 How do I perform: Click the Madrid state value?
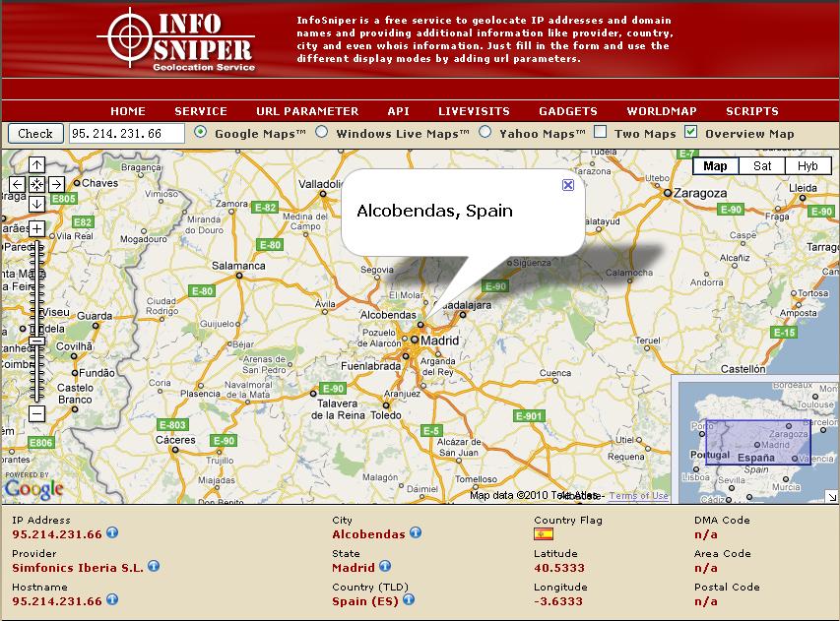pos(354,568)
